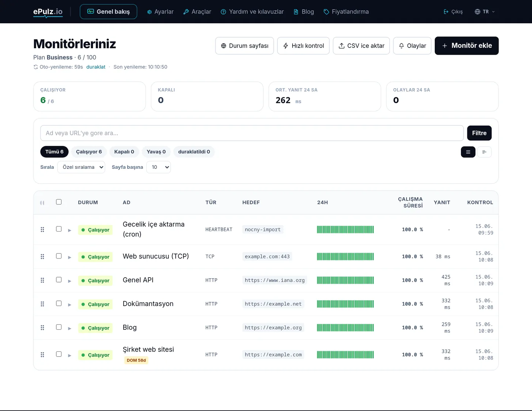Viewport: 532px width, 411px height.
Task: Click the ePulz.io logo
Action: 48,12
